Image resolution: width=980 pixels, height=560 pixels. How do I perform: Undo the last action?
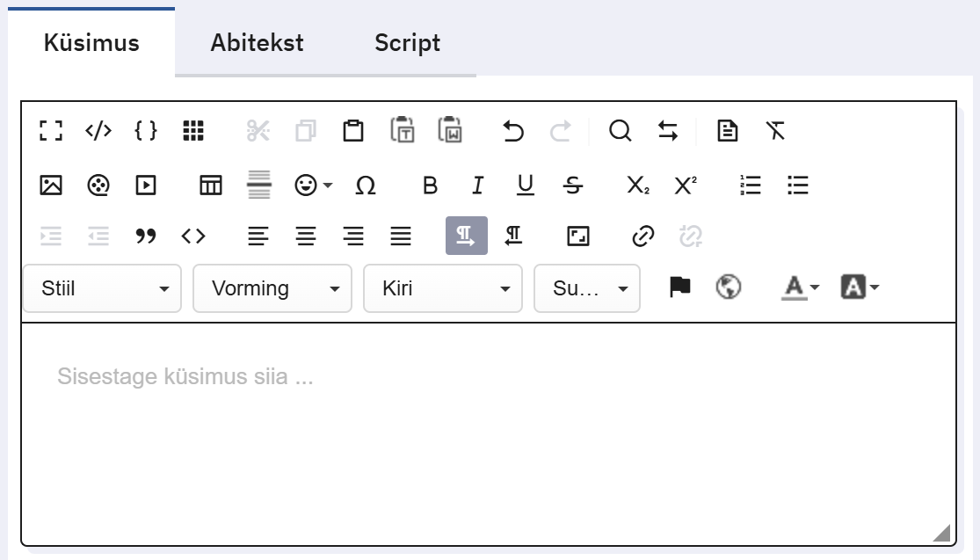[x=513, y=132]
